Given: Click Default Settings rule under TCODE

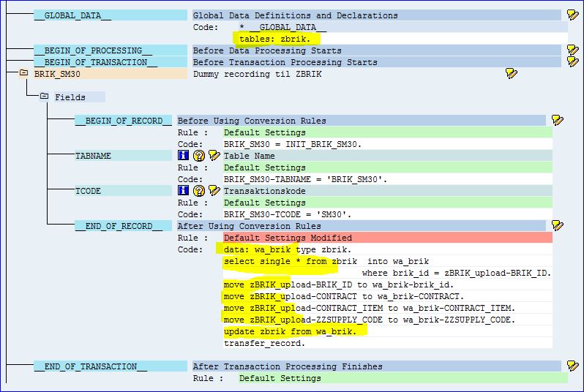Looking at the screenshot, I should [388, 203].
